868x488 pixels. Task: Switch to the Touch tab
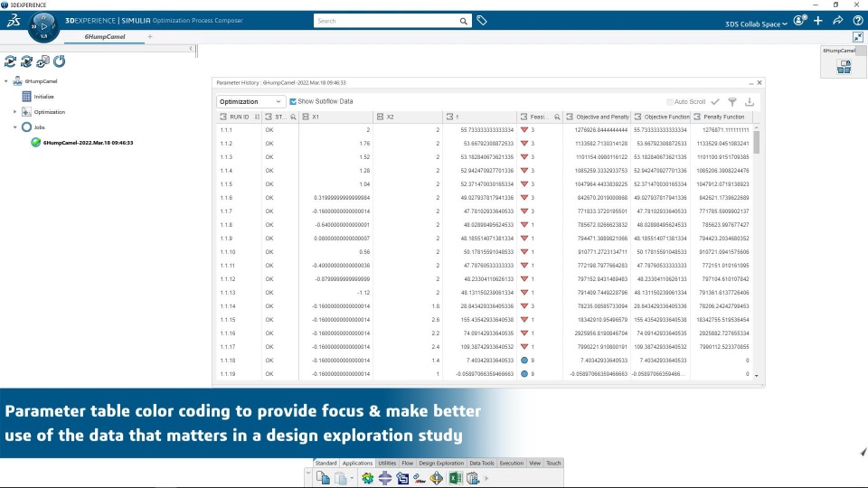553,463
